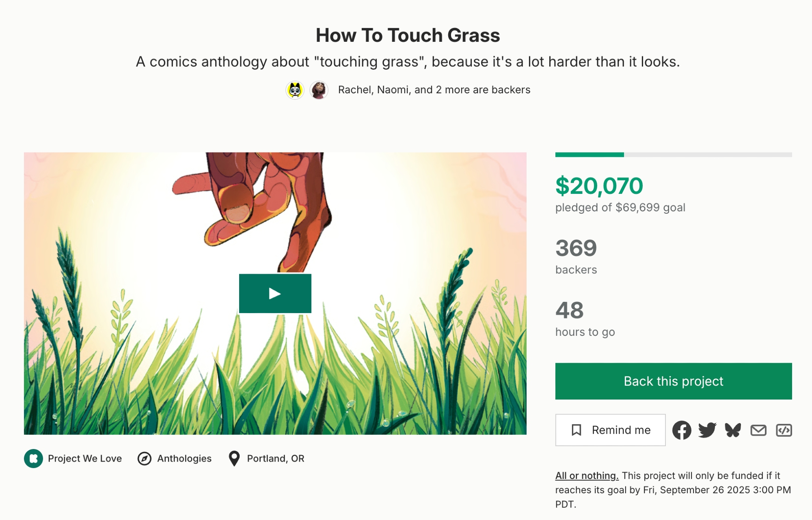The height and width of the screenshot is (520, 812).
Task: Open the embed code icon
Action: pyautogui.click(x=784, y=430)
